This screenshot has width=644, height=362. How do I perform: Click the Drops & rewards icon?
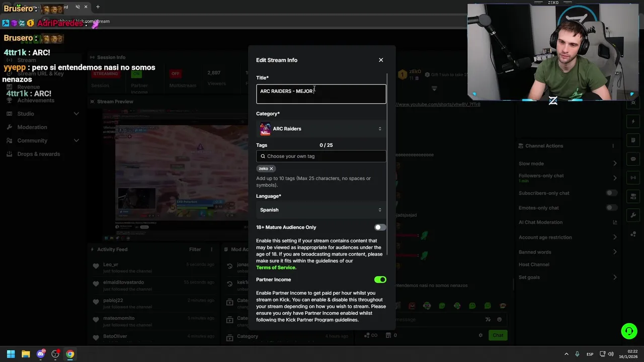point(10,154)
